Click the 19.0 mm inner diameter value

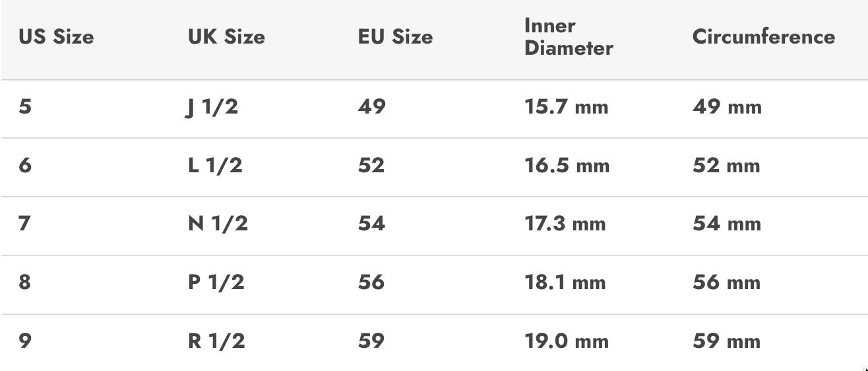pos(567,341)
